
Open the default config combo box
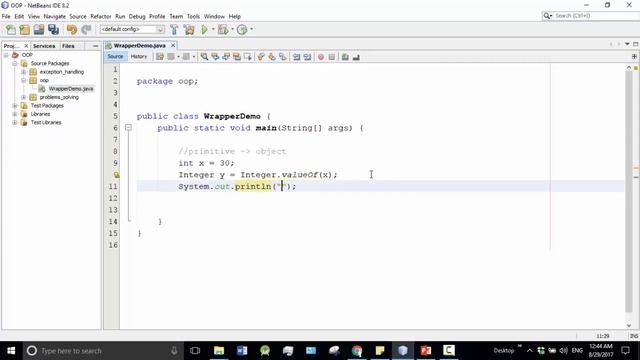coord(132,29)
